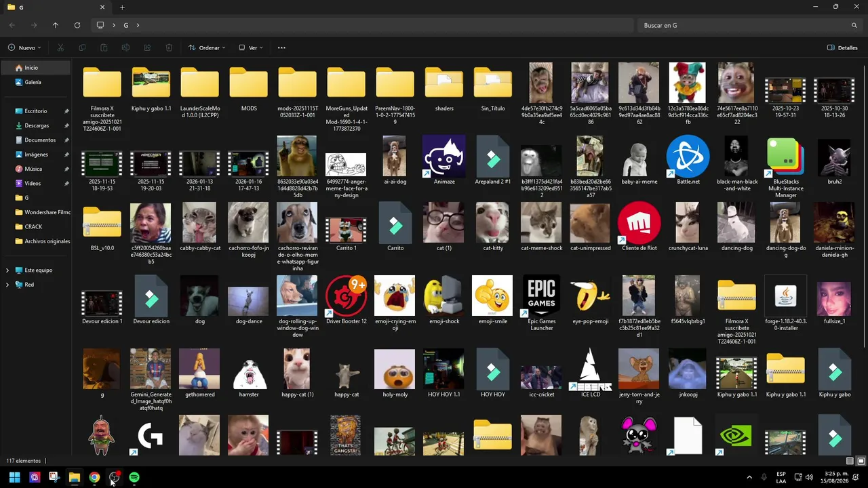Open the Windows Start menu

pos(14,477)
